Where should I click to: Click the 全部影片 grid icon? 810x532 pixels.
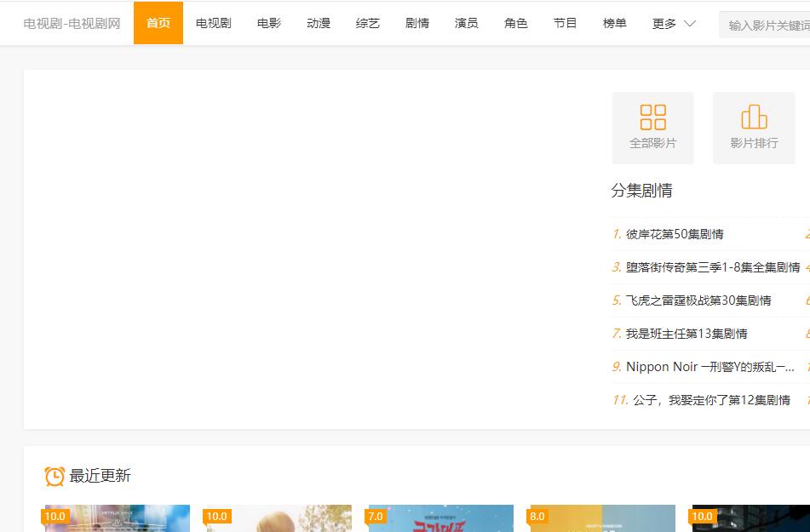pyautogui.click(x=652, y=117)
